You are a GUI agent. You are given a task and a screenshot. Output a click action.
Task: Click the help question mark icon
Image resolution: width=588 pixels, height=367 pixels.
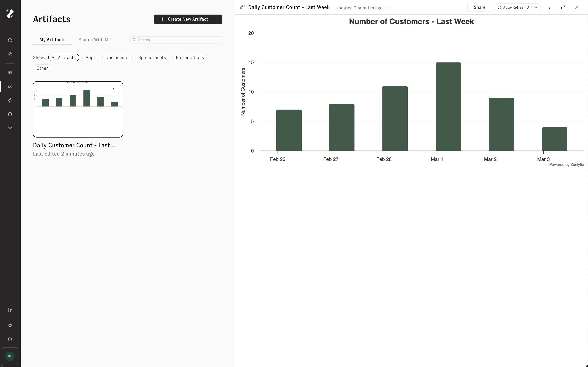pos(10,325)
